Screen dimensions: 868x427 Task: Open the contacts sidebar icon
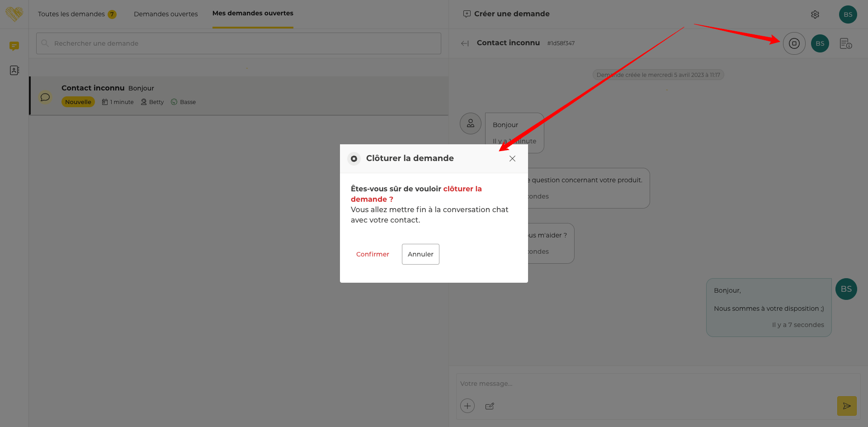14,70
